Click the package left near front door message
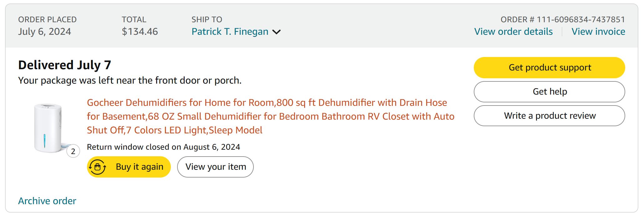 coord(130,80)
